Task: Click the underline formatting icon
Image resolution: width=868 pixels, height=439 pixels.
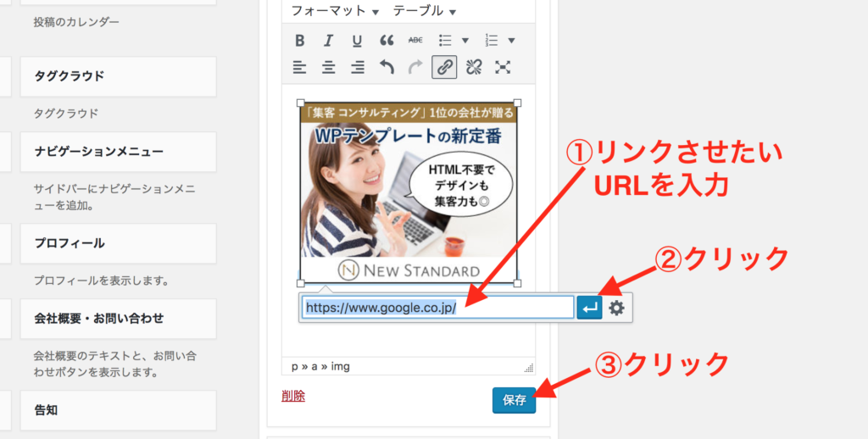Action: [x=357, y=40]
